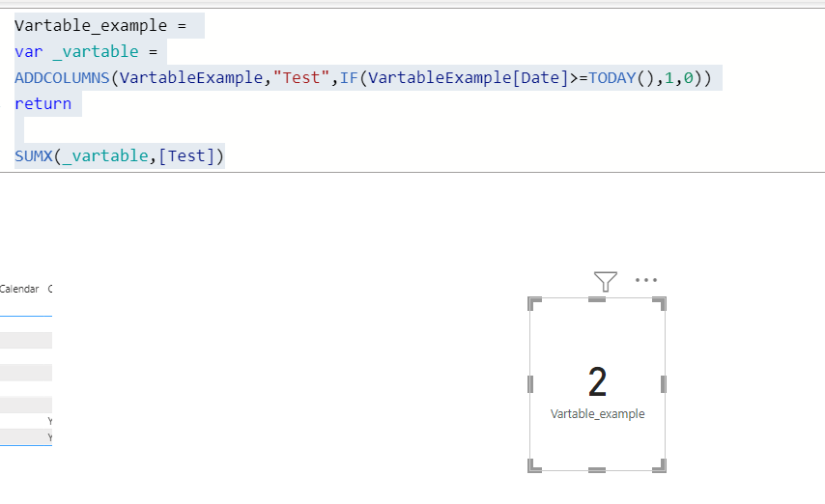Click the TODAY function in the formula
Screen dimensions: 825x504
(612, 78)
